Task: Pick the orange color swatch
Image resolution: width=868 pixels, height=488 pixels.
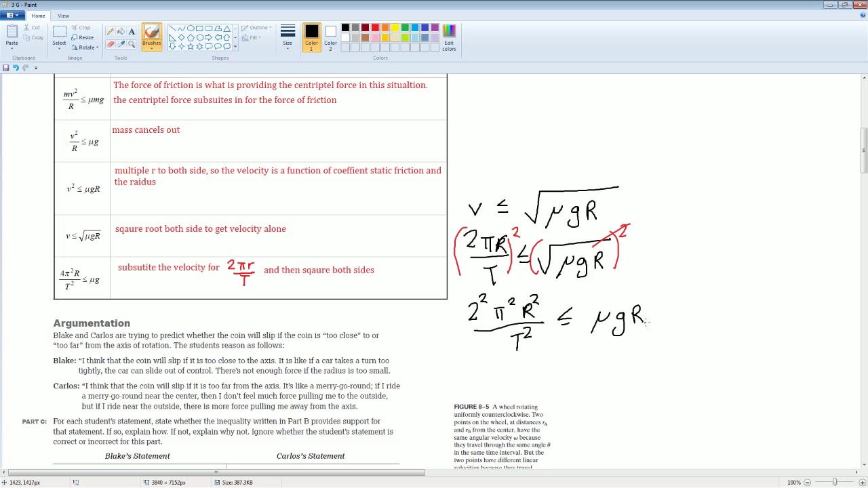Action: 385,28
